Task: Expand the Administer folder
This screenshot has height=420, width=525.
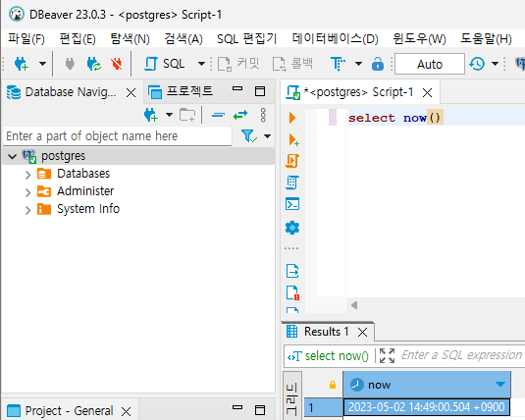Action: (x=27, y=192)
